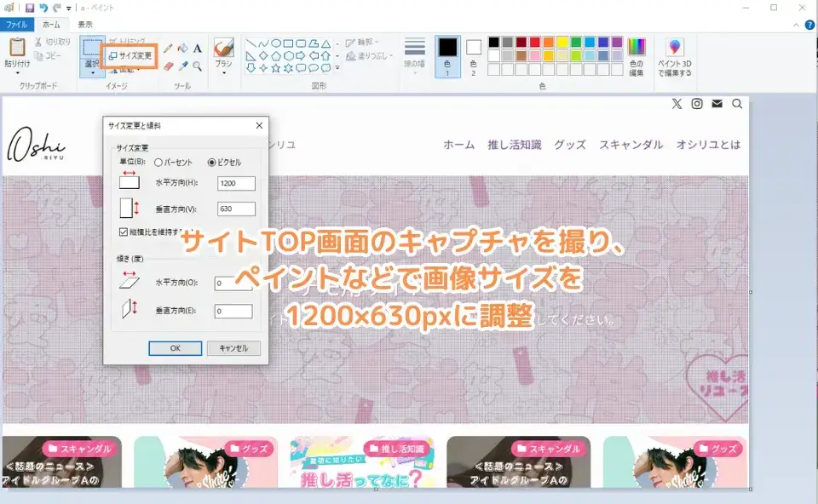The height and width of the screenshot is (504, 818).
Task: Select the Fill with color bucket tool
Action: point(181,49)
